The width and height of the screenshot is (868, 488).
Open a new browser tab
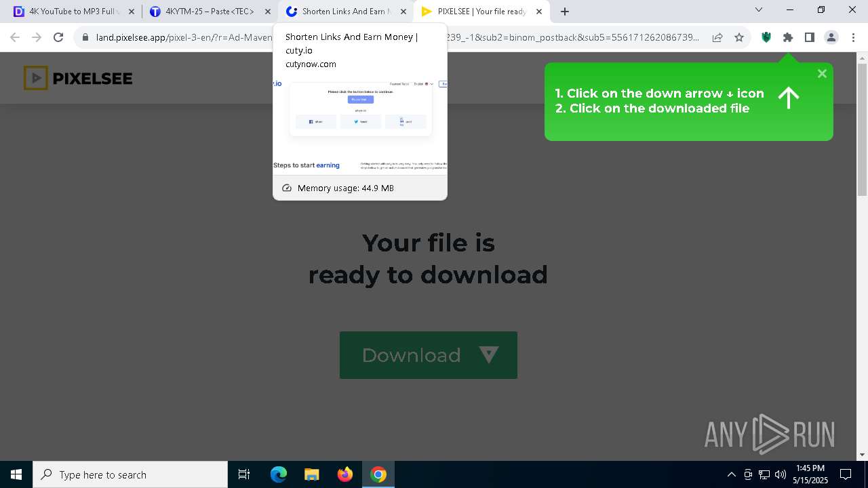click(564, 12)
